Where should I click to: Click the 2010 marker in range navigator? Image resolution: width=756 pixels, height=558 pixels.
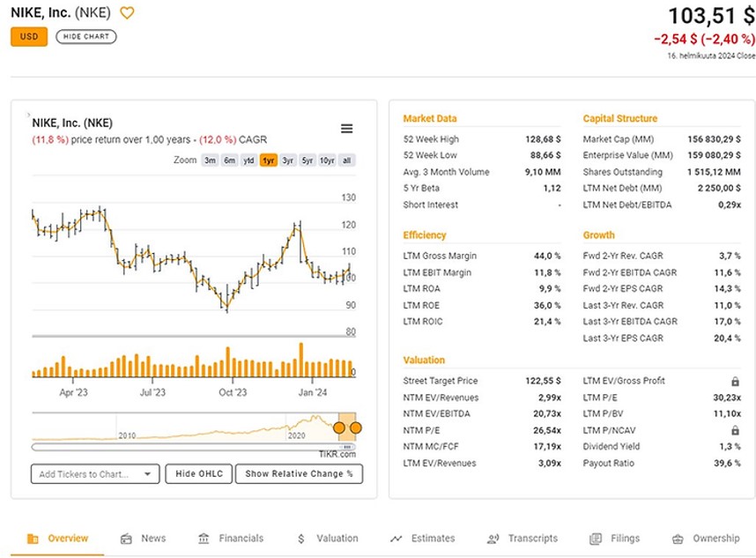pos(127,435)
